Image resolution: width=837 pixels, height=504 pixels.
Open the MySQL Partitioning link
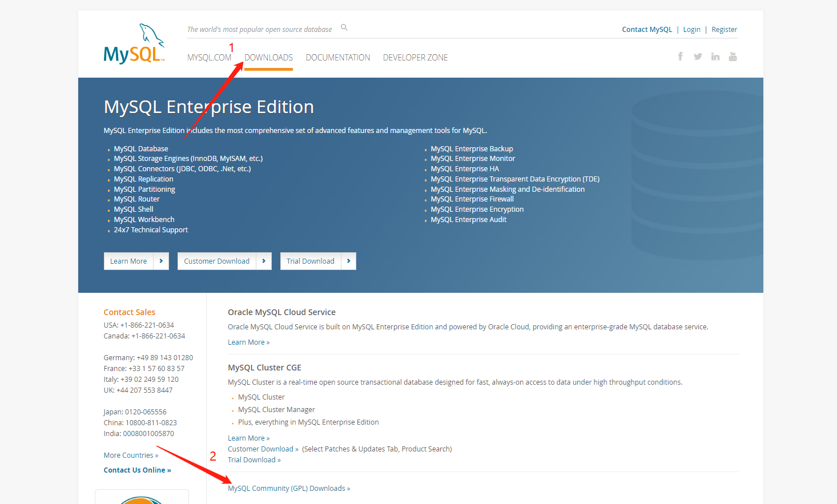(144, 189)
